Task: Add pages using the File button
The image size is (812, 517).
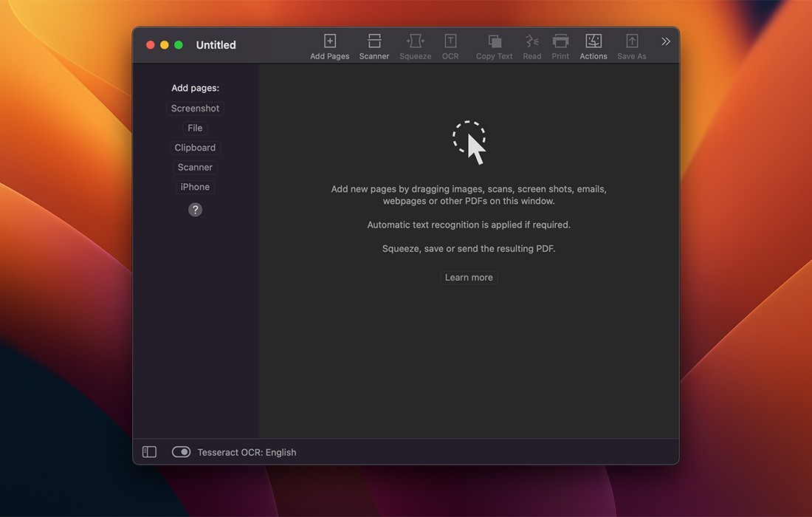Action: (195, 128)
